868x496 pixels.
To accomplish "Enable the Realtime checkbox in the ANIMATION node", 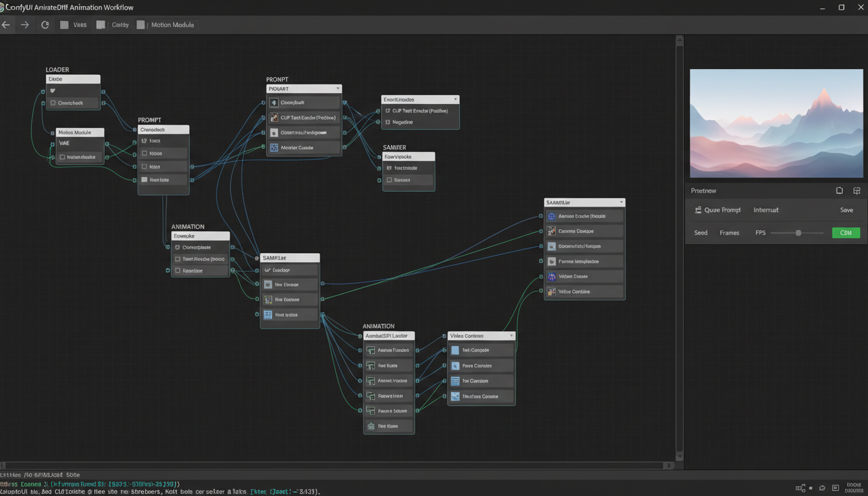I will [x=176, y=271].
